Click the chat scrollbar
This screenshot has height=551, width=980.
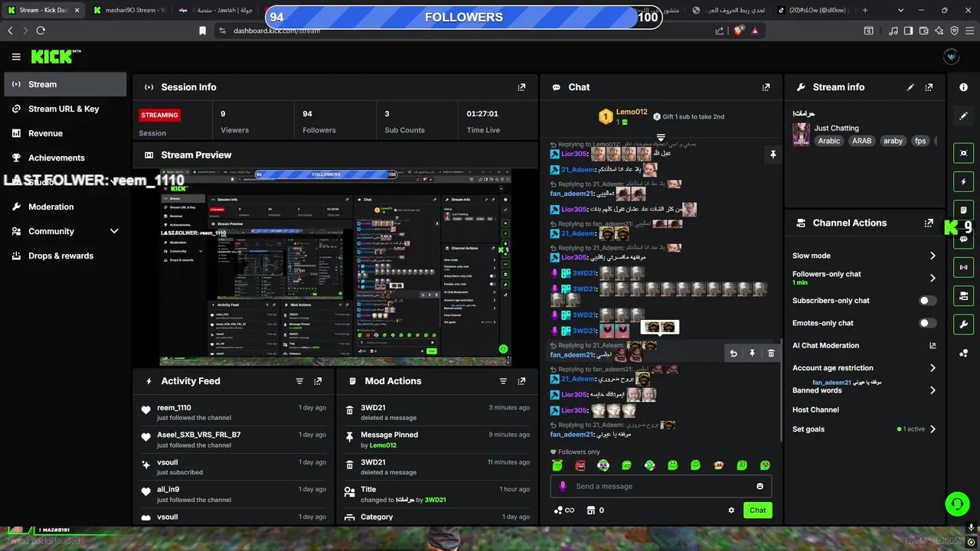pyautogui.click(x=781, y=390)
